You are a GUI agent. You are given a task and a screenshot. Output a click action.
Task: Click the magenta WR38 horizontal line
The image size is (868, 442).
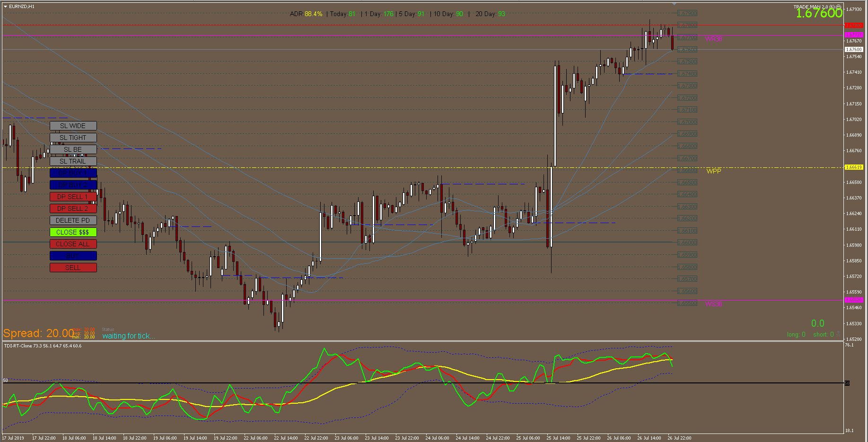(423, 35)
